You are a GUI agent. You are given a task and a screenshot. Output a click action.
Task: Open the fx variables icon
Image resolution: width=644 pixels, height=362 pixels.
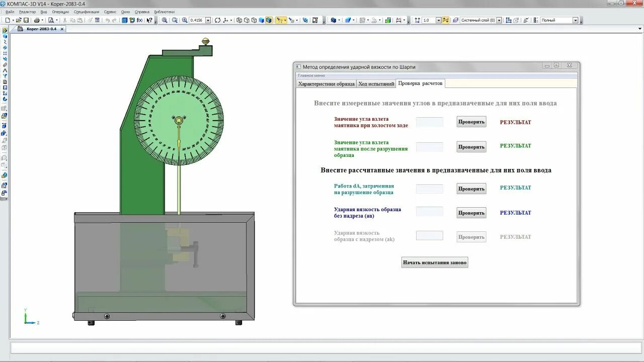point(139,20)
